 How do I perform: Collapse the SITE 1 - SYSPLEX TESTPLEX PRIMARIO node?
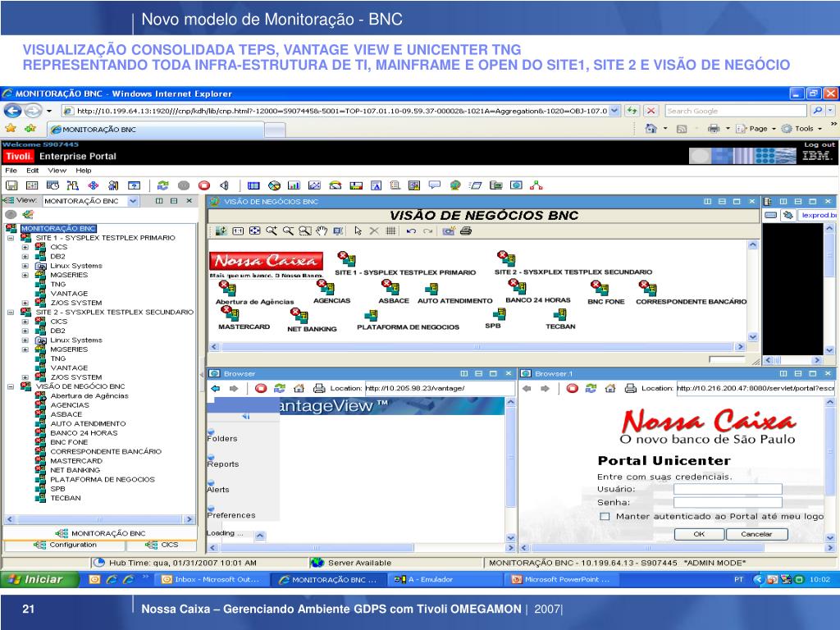coord(11,238)
